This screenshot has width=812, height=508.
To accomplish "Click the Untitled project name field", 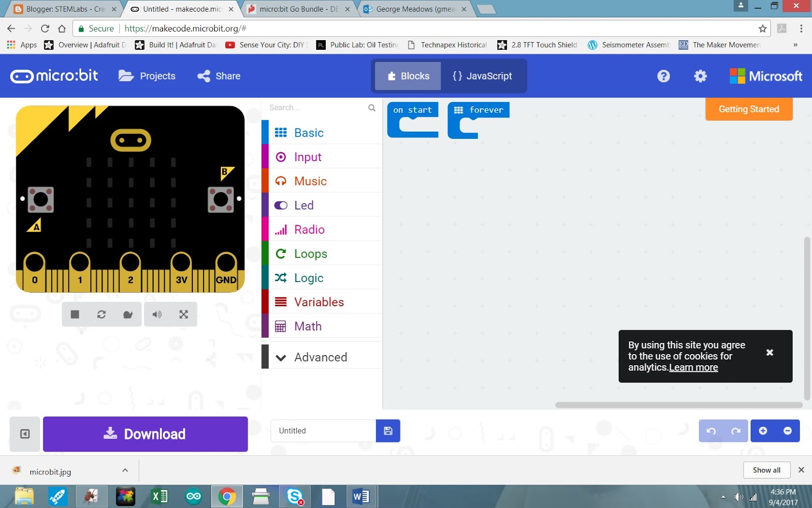I will (x=322, y=430).
